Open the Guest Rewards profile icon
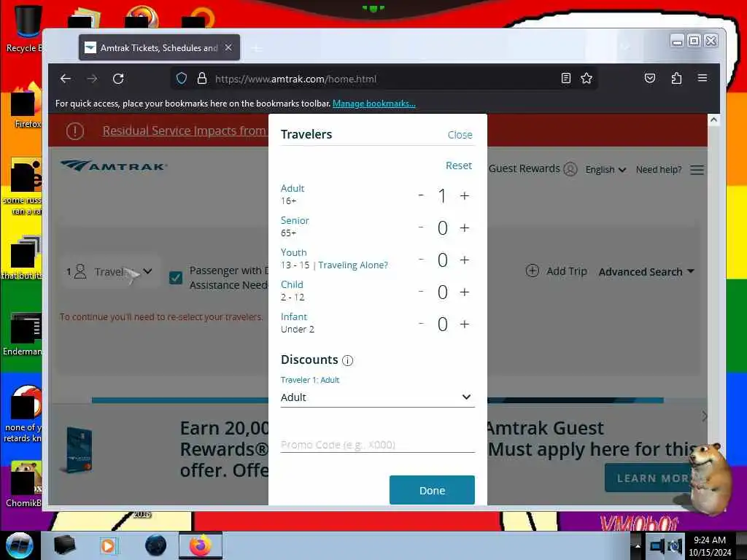Screen dimensions: 747x560 (x=570, y=169)
